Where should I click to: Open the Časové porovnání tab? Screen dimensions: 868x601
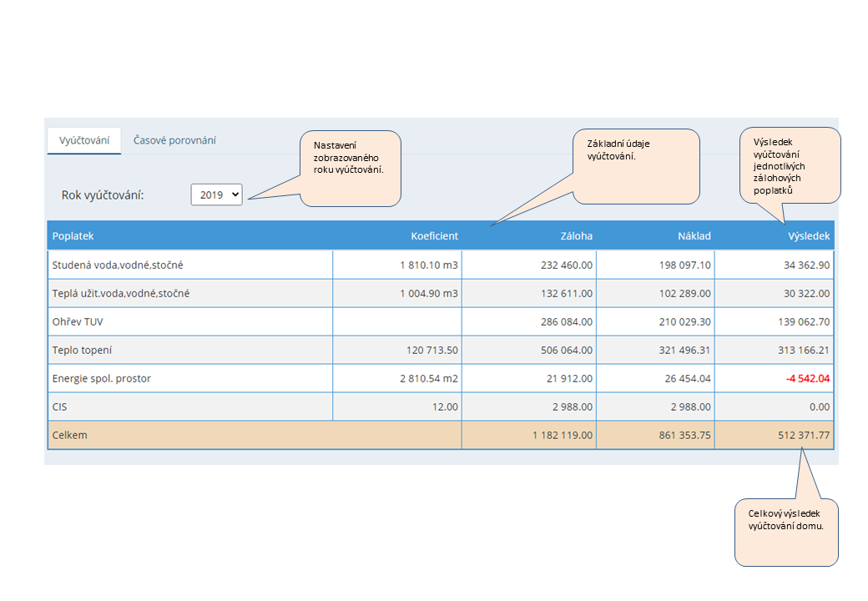[x=174, y=140]
